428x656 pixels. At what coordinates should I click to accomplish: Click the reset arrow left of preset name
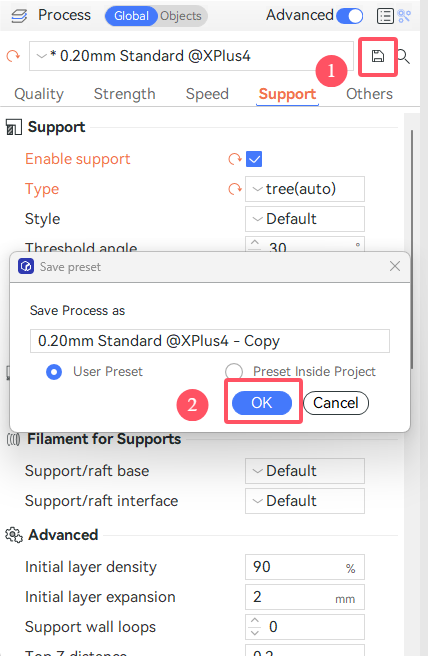pos(13,56)
